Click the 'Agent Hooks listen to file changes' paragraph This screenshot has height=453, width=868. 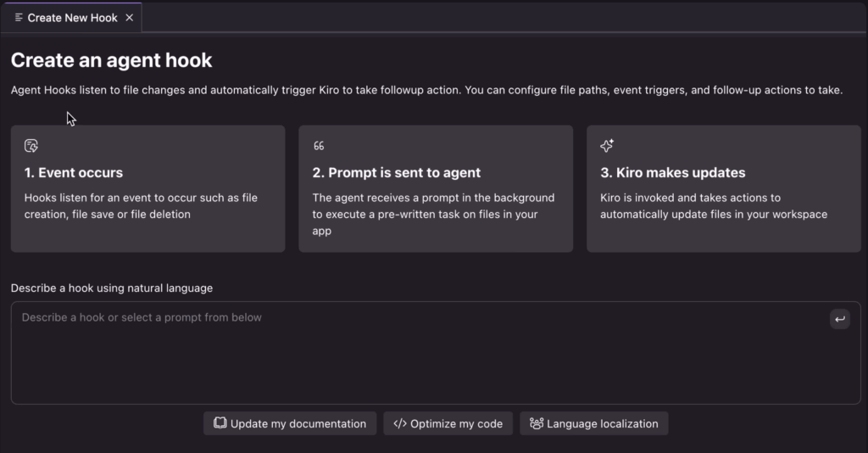(427, 90)
